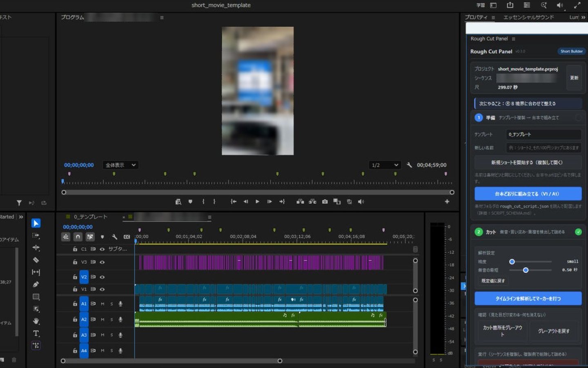Hide the V3 track output eye
The width and height of the screenshot is (588, 368).
coord(102,262)
